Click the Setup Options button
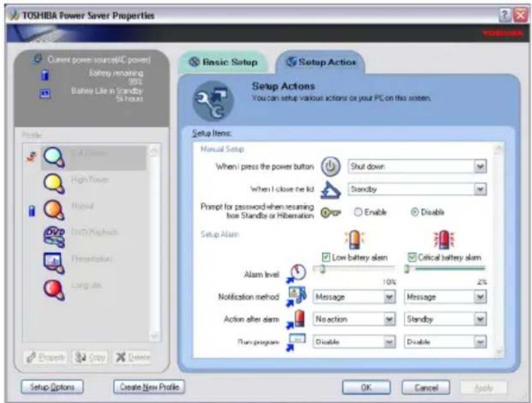Viewport: 532px width, 403px height. click(x=52, y=387)
